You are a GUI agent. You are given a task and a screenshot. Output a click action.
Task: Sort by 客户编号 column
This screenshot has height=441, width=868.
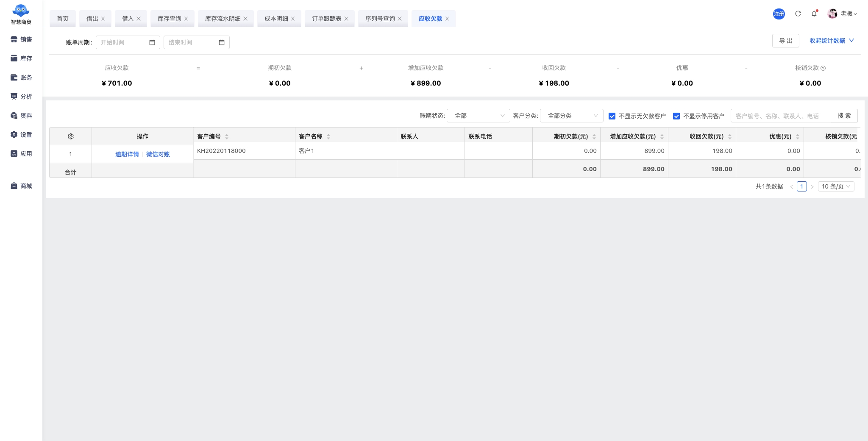[x=227, y=136]
